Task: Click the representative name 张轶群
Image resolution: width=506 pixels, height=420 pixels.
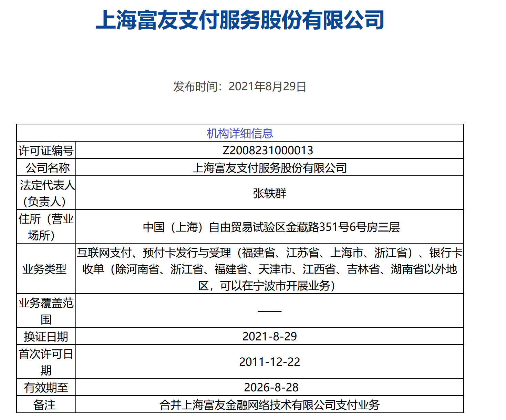Action: [x=270, y=193]
